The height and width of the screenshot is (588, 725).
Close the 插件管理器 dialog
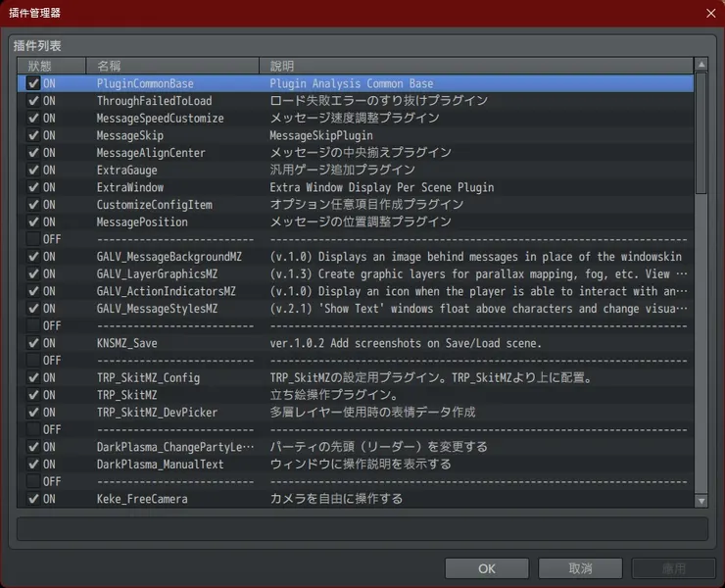click(x=710, y=13)
